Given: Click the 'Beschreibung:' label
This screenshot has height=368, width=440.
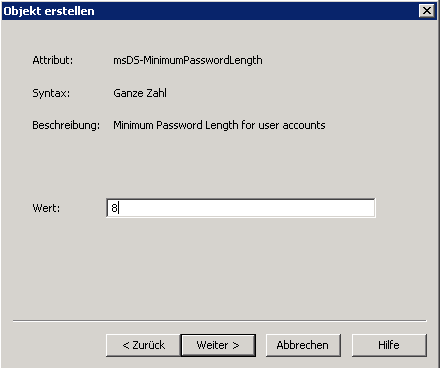Looking at the screenshot, I should point(66,125).
